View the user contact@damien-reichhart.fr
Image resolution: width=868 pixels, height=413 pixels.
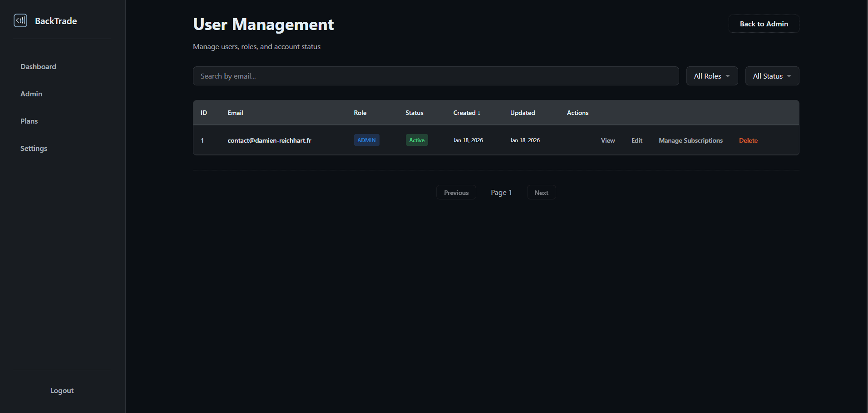point(607,140)
